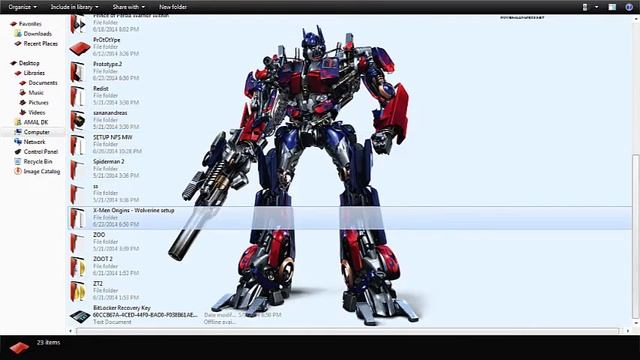The height and width of the screenshot is (360, 640).
Task: Click the sananandreas folder icon
Action: coord(78,121)
